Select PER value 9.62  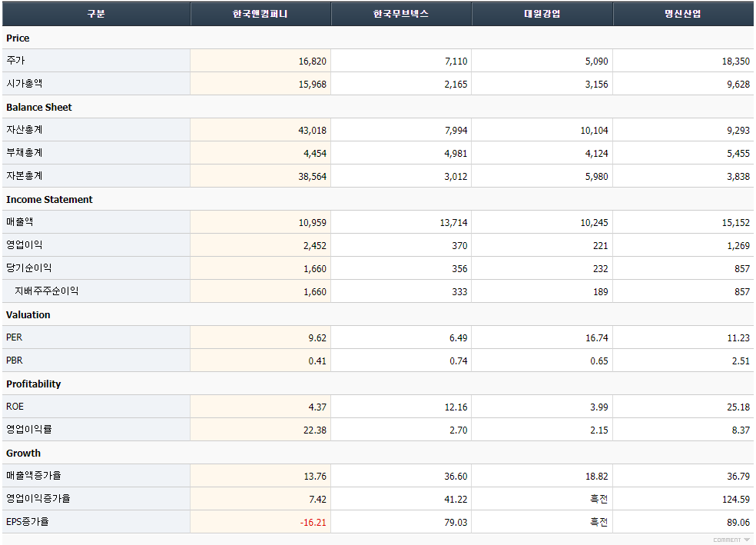tap(317, 338)
